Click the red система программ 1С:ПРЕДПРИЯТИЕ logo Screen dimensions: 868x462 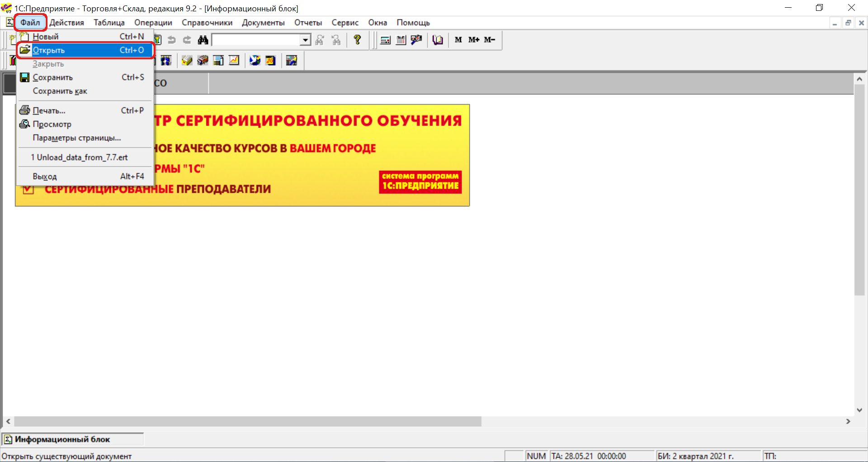point(420,181)
